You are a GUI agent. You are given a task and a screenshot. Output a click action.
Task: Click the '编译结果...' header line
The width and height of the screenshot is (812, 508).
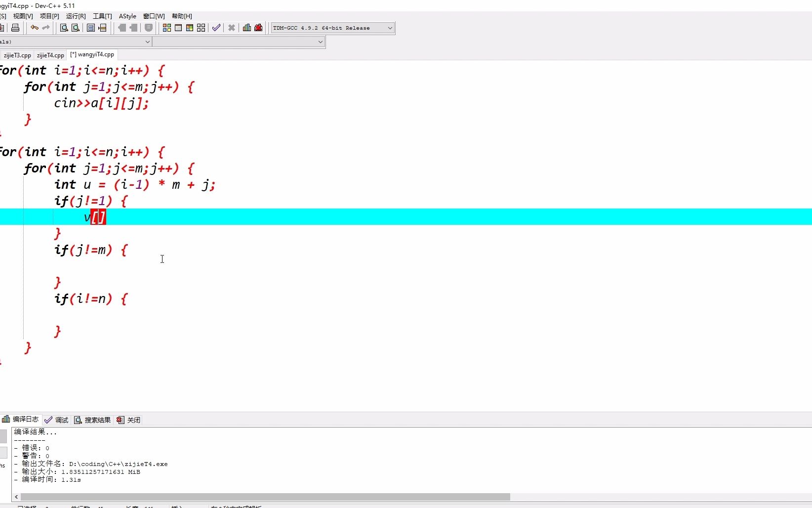[x=36, y=432]
